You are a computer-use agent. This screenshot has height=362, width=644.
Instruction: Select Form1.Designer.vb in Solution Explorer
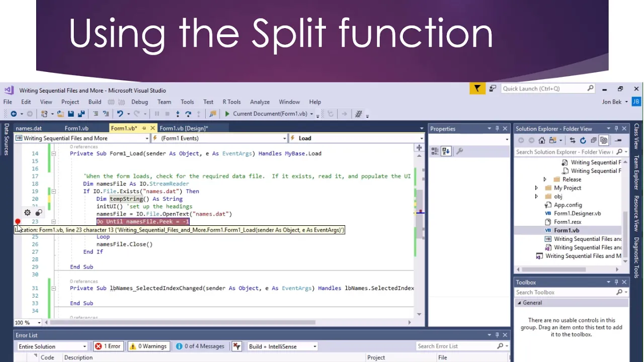577,214
